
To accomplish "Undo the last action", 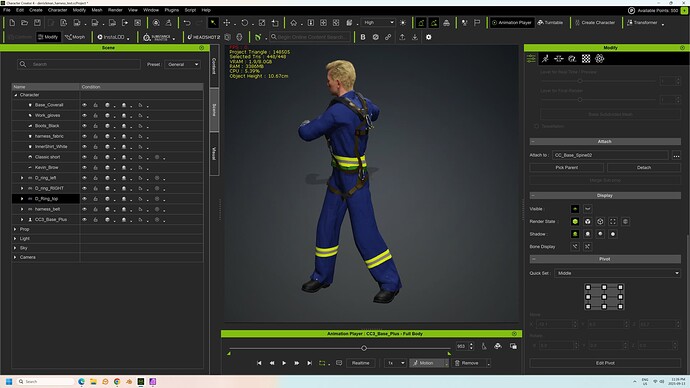I will [x=187, y=22].
